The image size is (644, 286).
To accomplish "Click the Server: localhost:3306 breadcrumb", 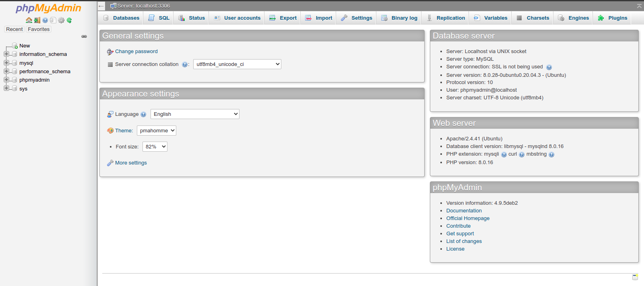I will click(x=144, y=6).
